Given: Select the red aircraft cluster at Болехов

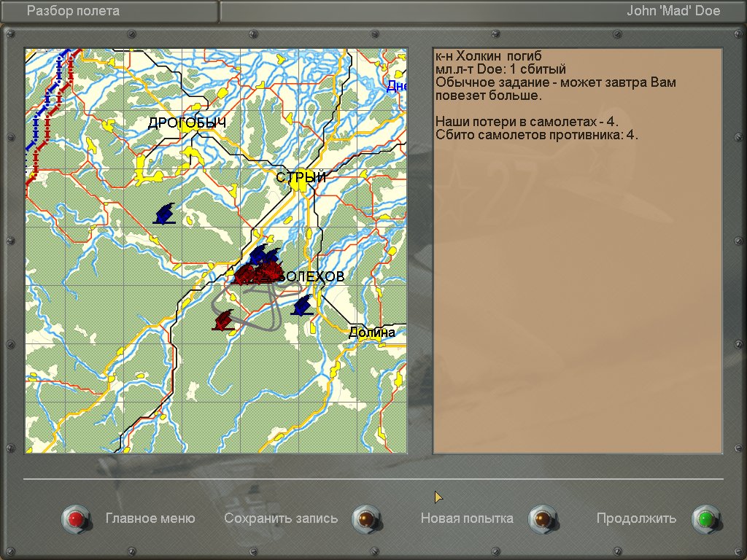Looking at the screenshot, I should pyautogui.click(x=257, y=273).
